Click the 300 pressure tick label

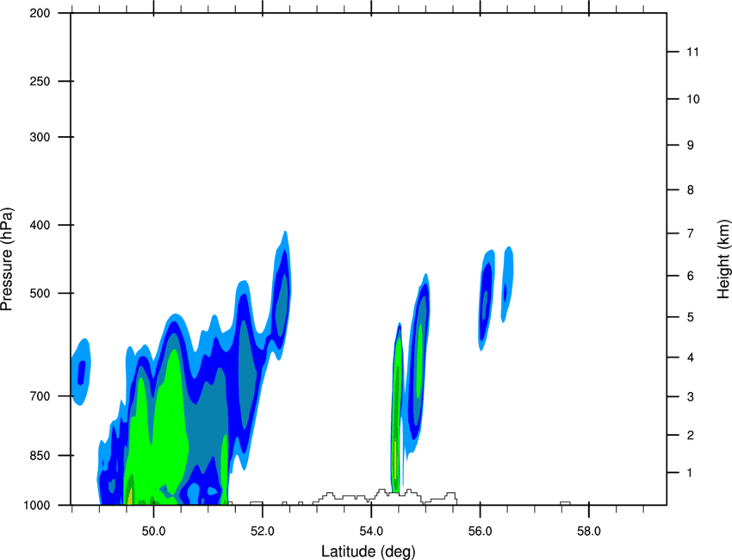[40, 137]
